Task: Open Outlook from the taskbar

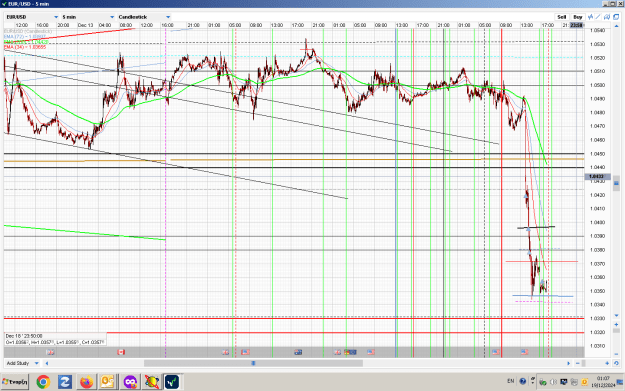Action: pos(108,382)
